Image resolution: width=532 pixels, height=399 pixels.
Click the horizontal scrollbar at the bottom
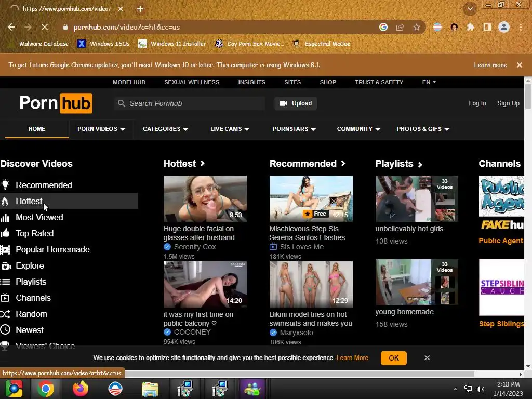(x=299, y=374)
